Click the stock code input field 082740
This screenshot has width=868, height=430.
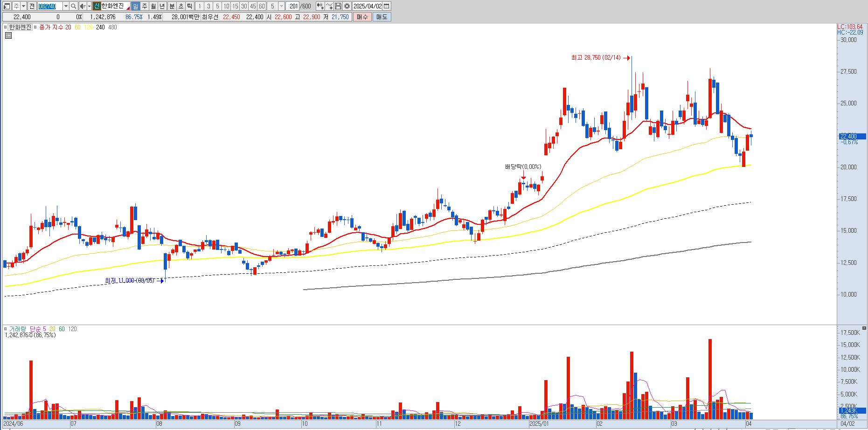[x=49, y=6]
